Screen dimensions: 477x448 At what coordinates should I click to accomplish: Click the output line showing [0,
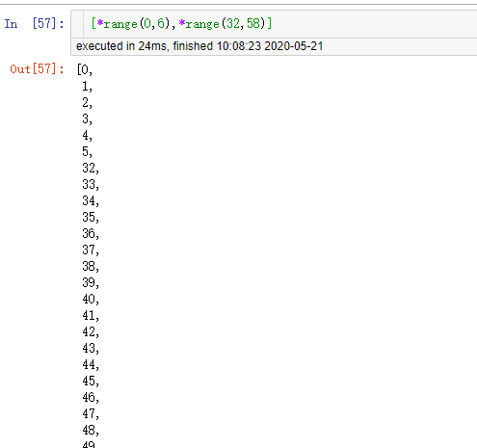point(85,69)
